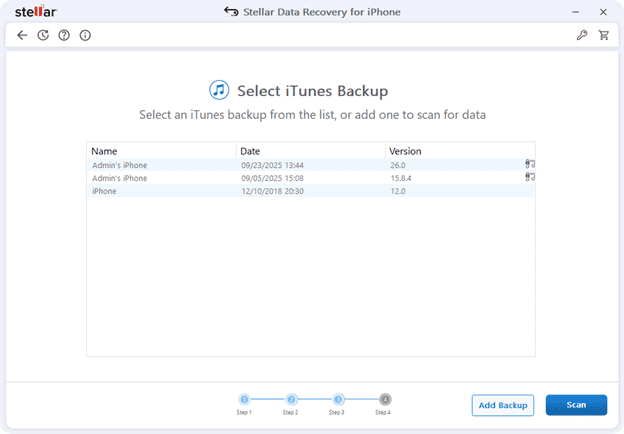Sort by the Date column header
Screen dimensions: 624x434
tap(311, 151)
